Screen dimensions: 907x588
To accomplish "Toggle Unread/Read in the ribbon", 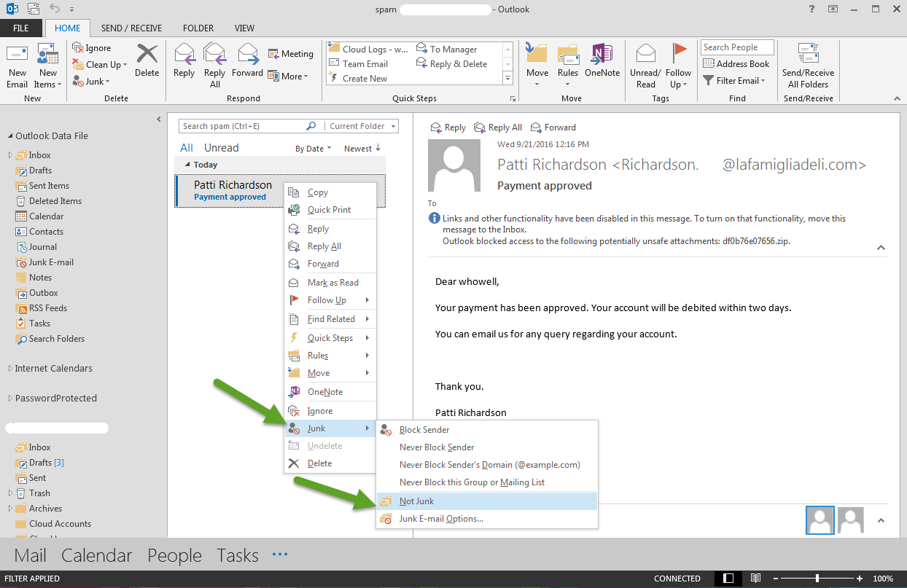I will tap(645, 66).
